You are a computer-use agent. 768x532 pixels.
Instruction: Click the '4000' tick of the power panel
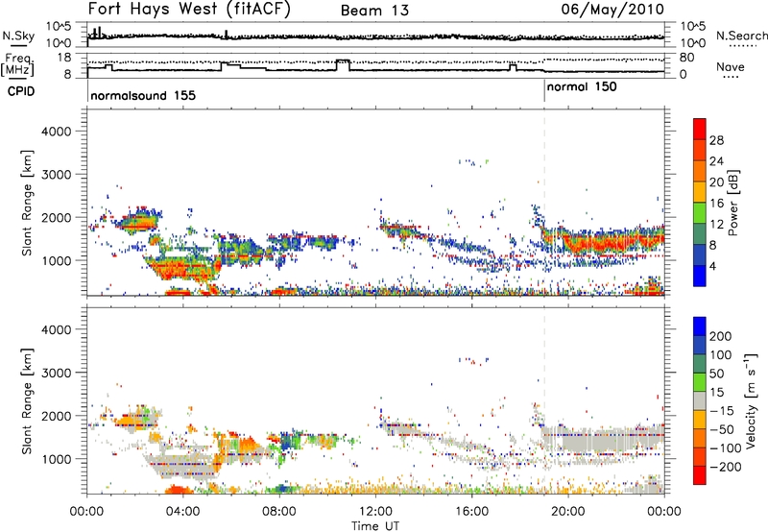coord(57,132)
